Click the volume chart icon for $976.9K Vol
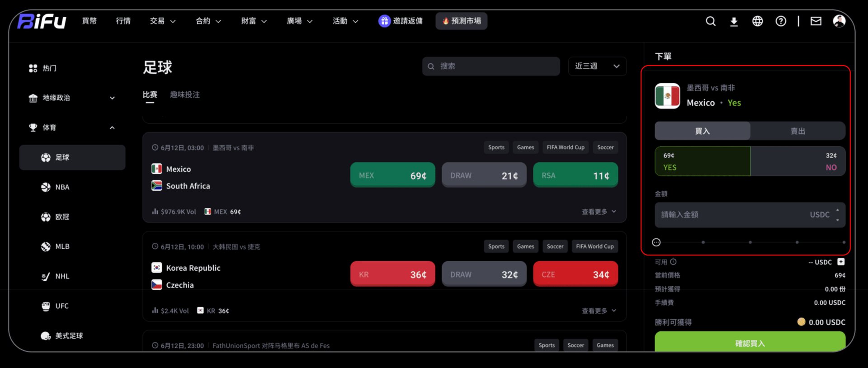Viewport: 868px width, 368px height. (x=155, y=211)
